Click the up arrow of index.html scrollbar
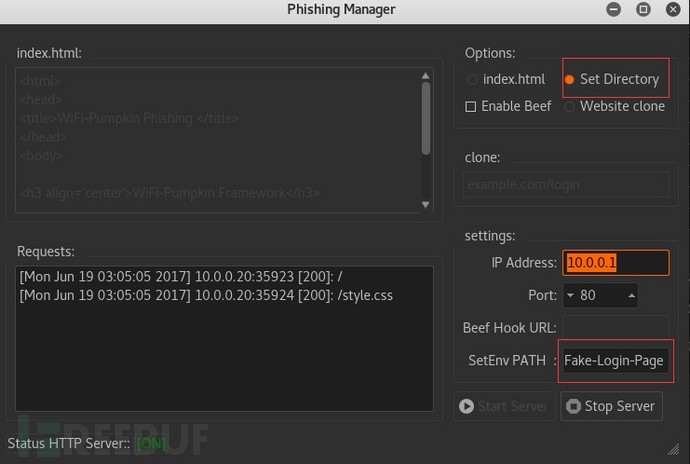Screen dimensions: 690x464 click(x=426, y=76)
